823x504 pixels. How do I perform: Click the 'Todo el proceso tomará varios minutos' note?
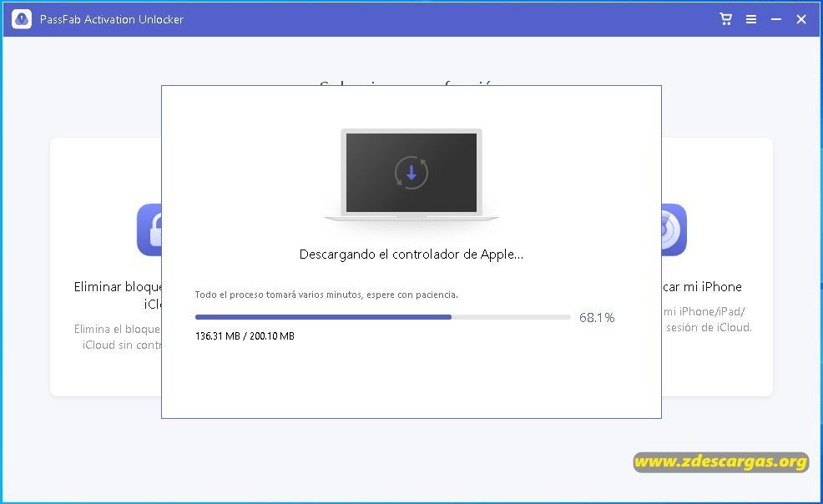(x=326, y=295)
